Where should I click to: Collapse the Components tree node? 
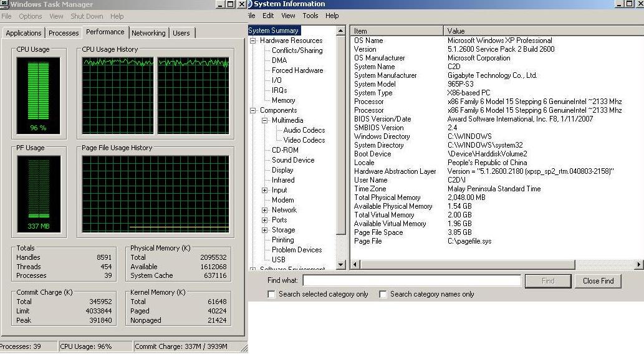click(x=253, y=110)
